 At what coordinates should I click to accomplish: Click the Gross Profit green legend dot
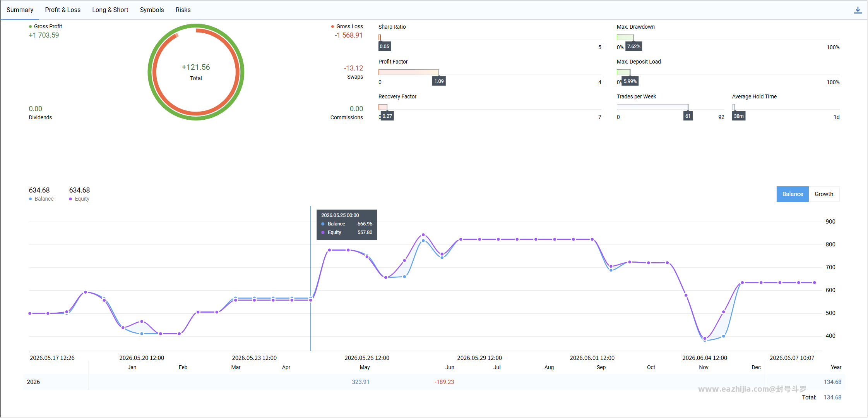point(30,27)
